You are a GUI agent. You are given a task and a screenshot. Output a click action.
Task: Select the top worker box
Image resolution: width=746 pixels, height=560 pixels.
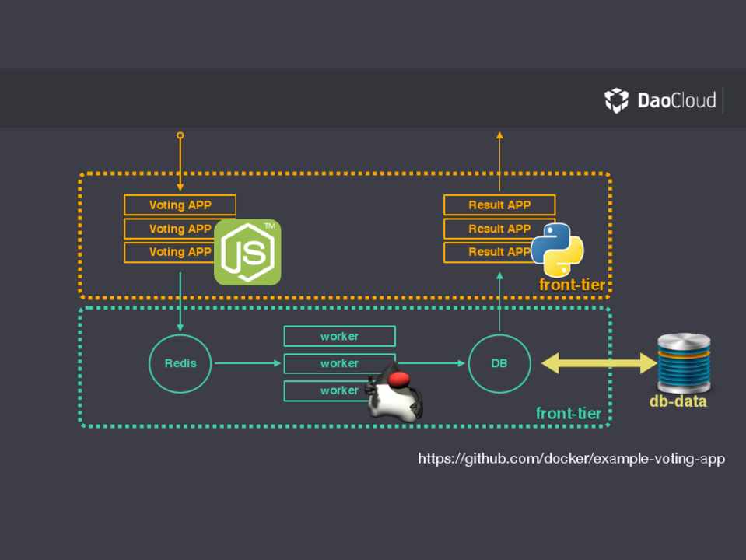[339, 337]
